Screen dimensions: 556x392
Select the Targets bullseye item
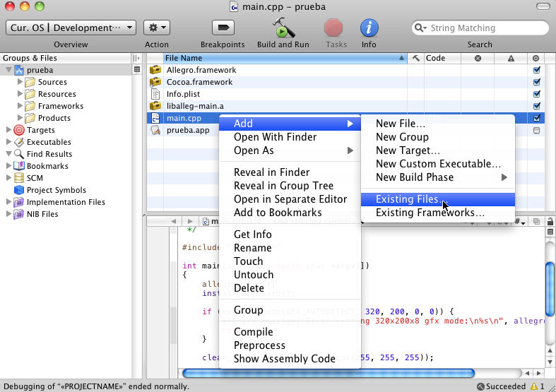40,130
